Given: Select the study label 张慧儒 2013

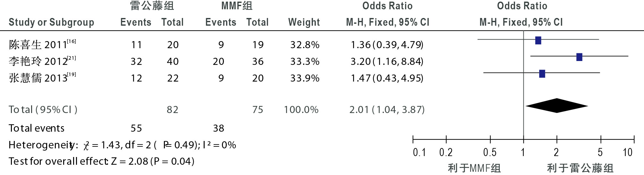Looking at the screenshot, I should click(x=42, y=78).
